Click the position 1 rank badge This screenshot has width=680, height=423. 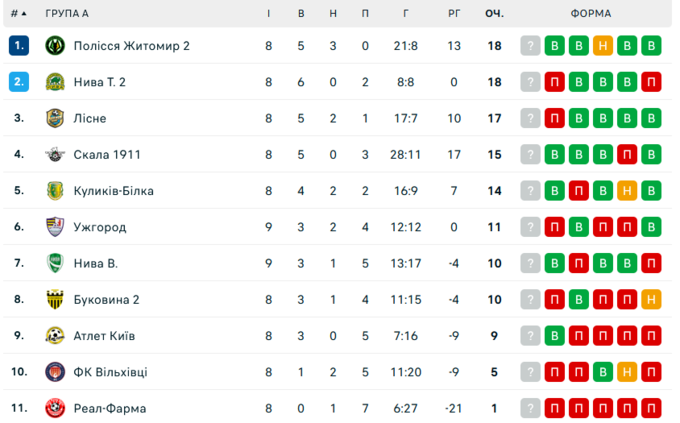point(19,46)
